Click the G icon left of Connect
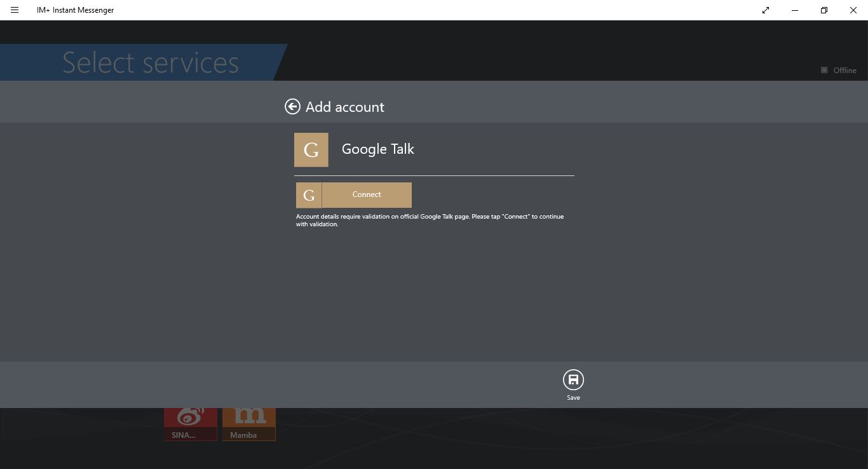This screenshot has width=868, height=469. (x=309, y=195)
